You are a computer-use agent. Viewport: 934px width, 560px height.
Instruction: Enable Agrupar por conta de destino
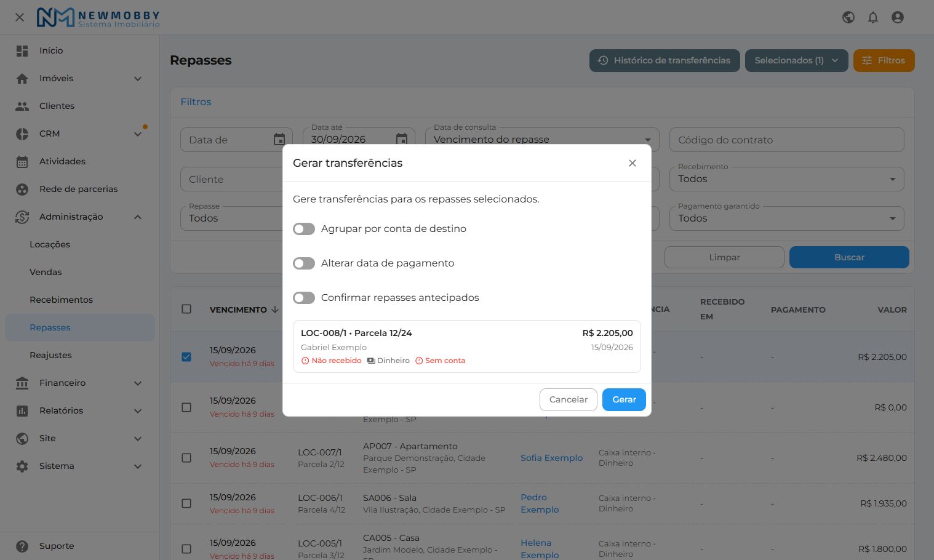[x=304, y=229]
